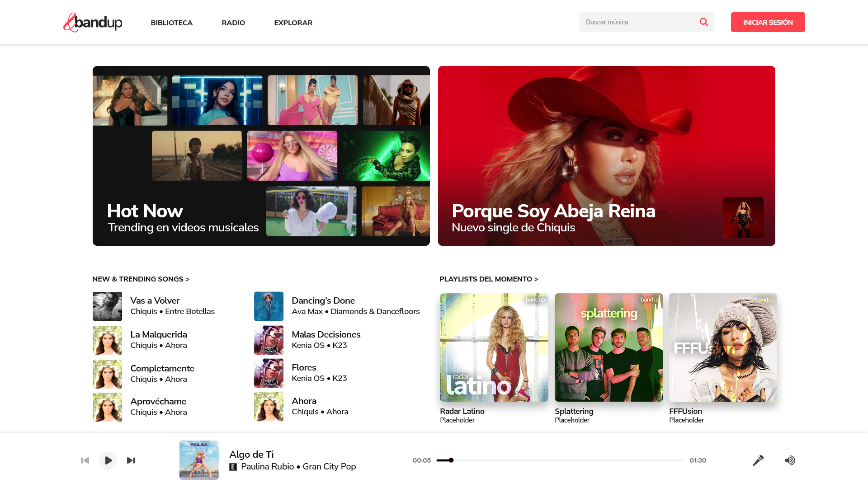Mute audio with the volume speaker icon
The height and width of the screenshot is (488, 868).
pos(790,460)
